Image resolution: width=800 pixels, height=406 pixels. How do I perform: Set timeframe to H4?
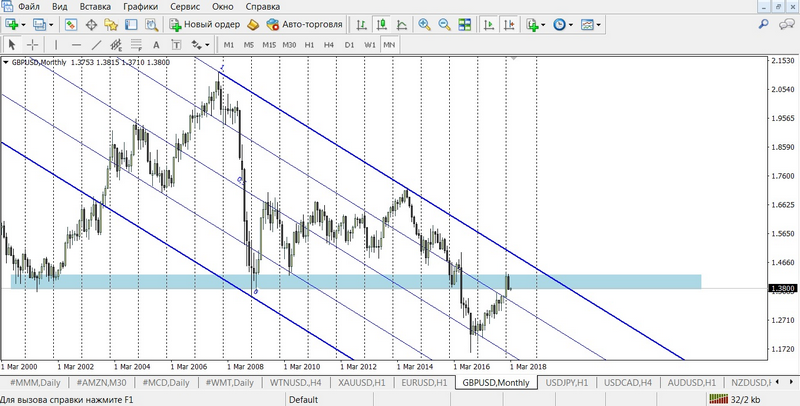[329, 45]
